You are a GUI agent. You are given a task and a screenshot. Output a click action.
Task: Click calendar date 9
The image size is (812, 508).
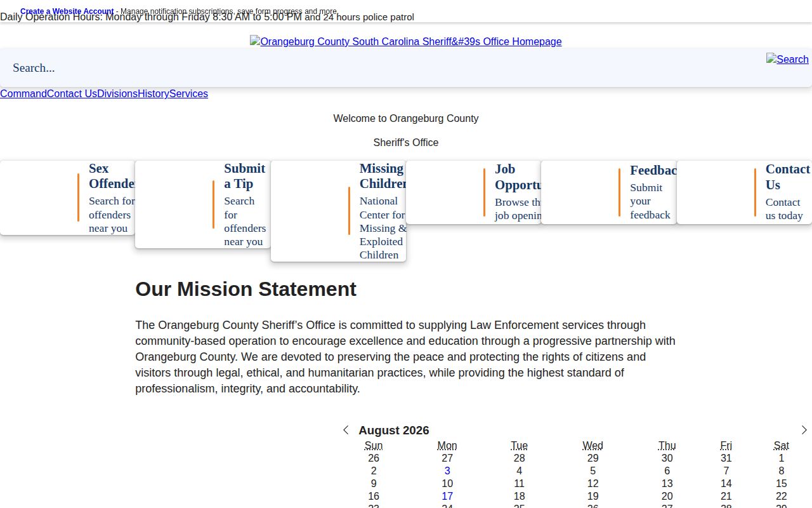pos(374,483)
